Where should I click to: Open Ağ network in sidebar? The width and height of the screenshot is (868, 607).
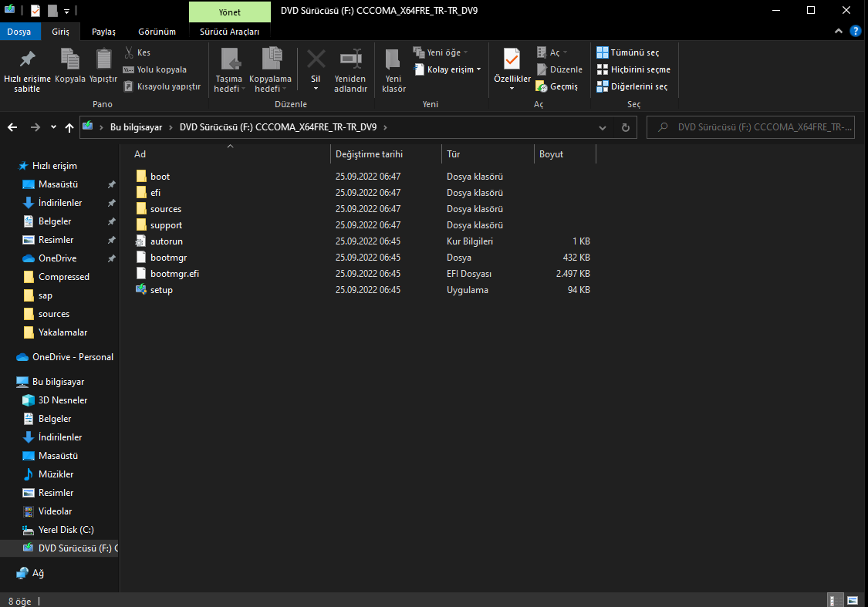coord(38,573)
